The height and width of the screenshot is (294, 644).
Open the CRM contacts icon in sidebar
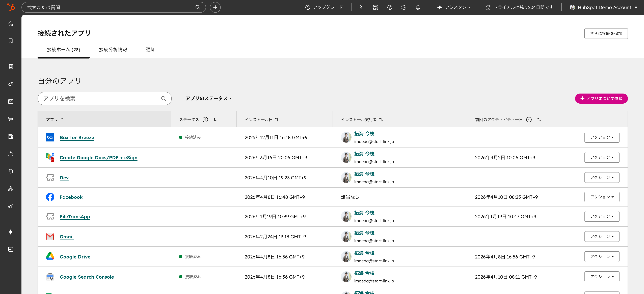click(x=11, y=66)
